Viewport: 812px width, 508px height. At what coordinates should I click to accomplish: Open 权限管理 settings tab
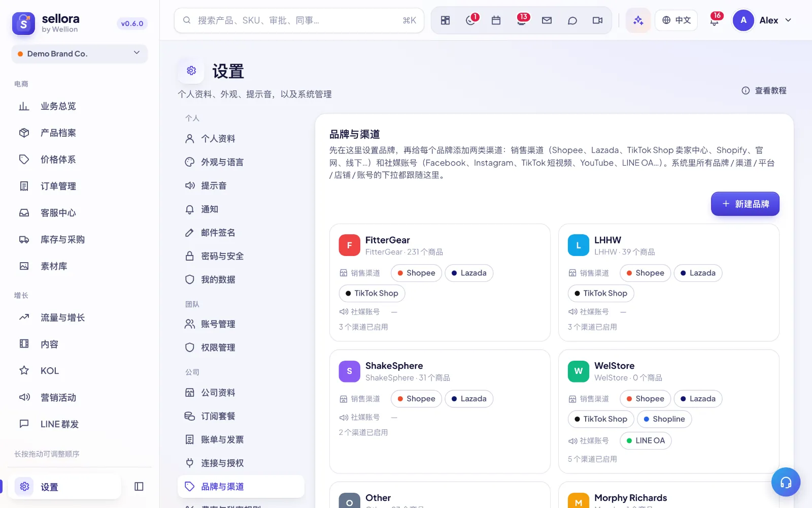[241, 347]
